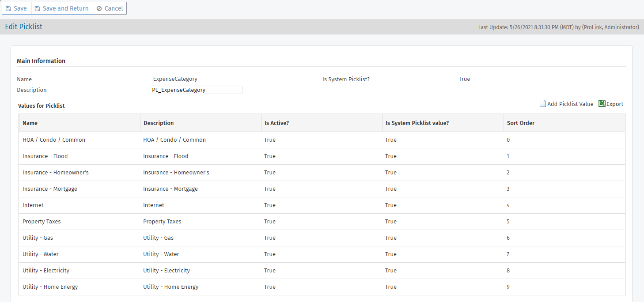Image resolution: width=644 pixels, height=302 pixels.
Task: Click the Cancel circle-slash icon
Action: point(99,8)
